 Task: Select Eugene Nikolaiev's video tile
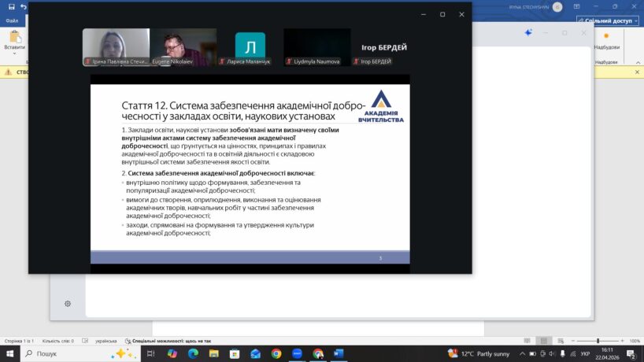coord(183,47)
